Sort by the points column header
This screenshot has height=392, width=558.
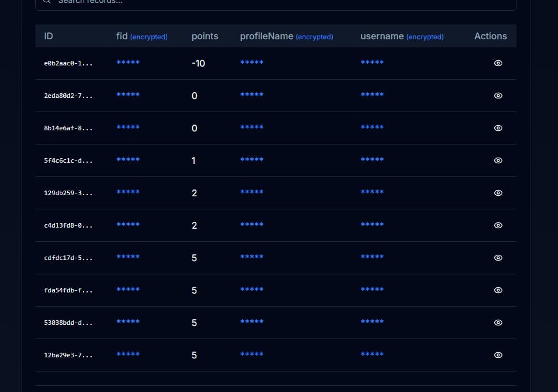[x=205, y=36]
